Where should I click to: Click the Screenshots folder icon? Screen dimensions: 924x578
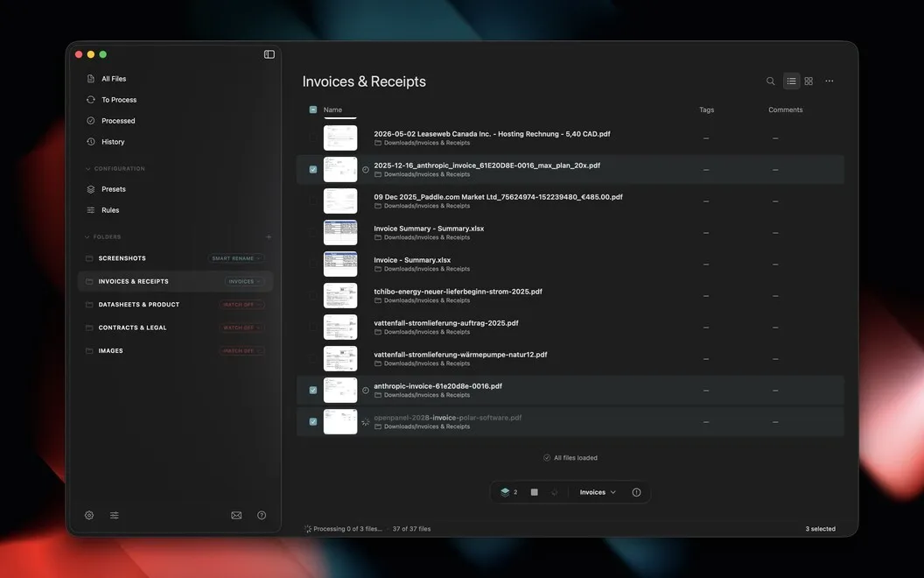click(89, 258)
